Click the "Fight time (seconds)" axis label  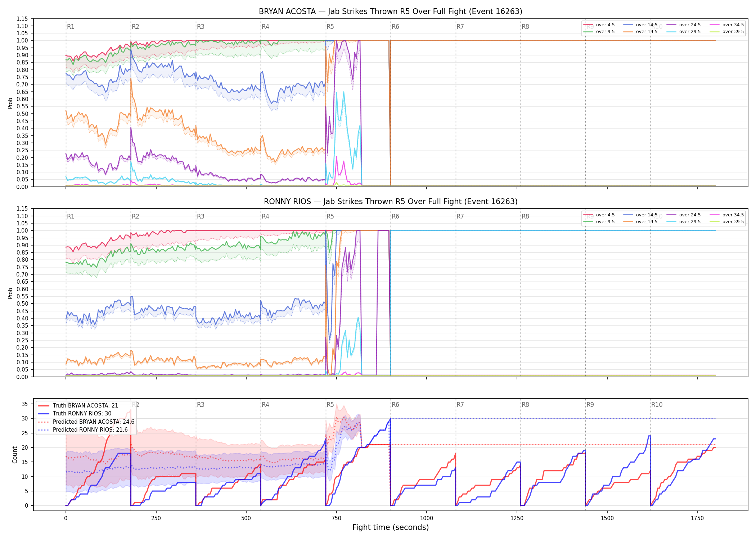[391, 527]
